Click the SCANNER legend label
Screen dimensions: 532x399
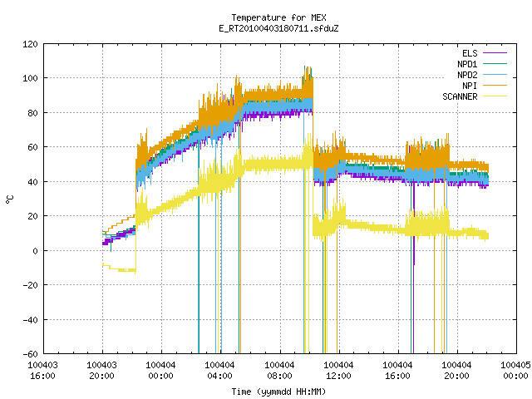(460, 96)
